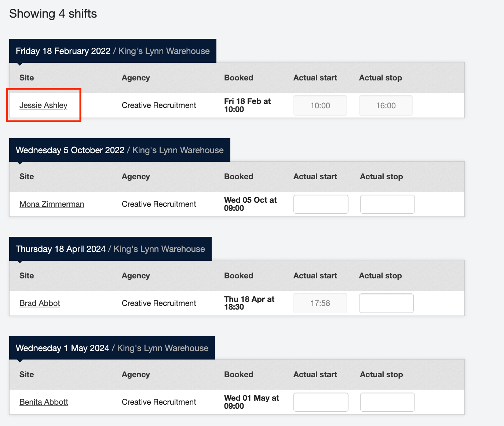Screen dimensions: 504x426
Task: Click the Friday 18 February 2022 header
Action: [113, 51]
